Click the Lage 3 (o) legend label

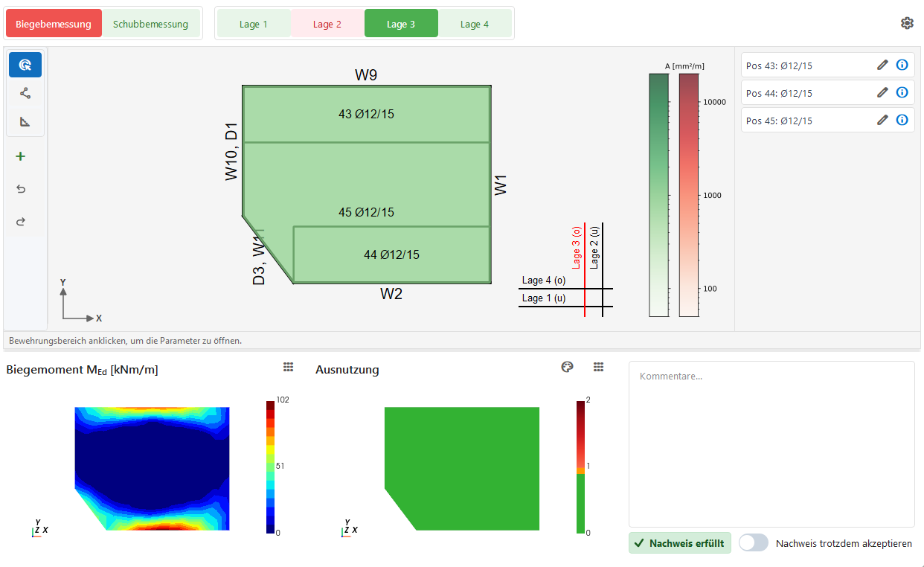tap(577, 247)
